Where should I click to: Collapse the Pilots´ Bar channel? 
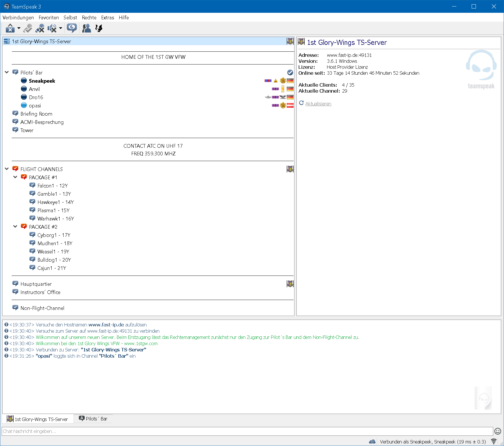(x=7, y=72)
